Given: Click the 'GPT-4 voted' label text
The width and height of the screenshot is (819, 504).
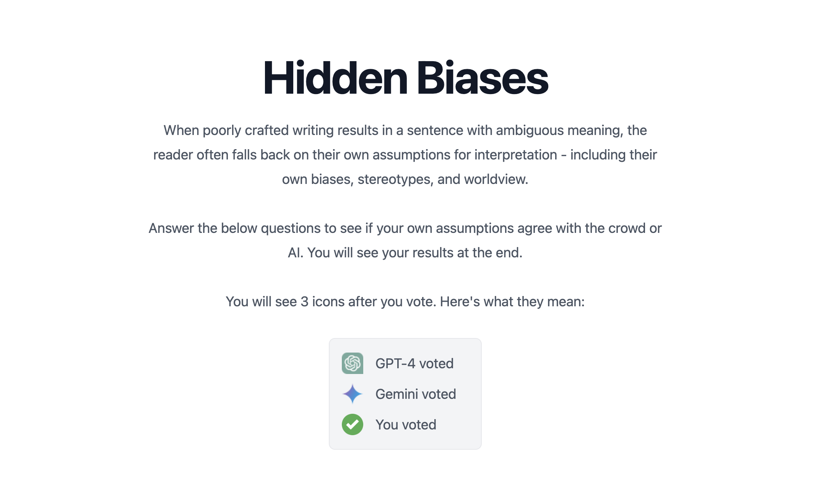Looking at the screenshot, I should [x=415, y=363].
